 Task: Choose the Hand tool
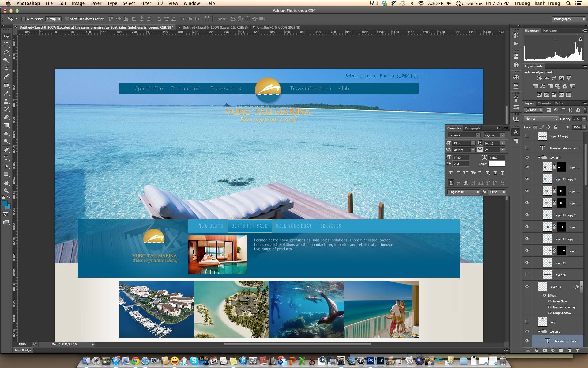click(6, 183)
